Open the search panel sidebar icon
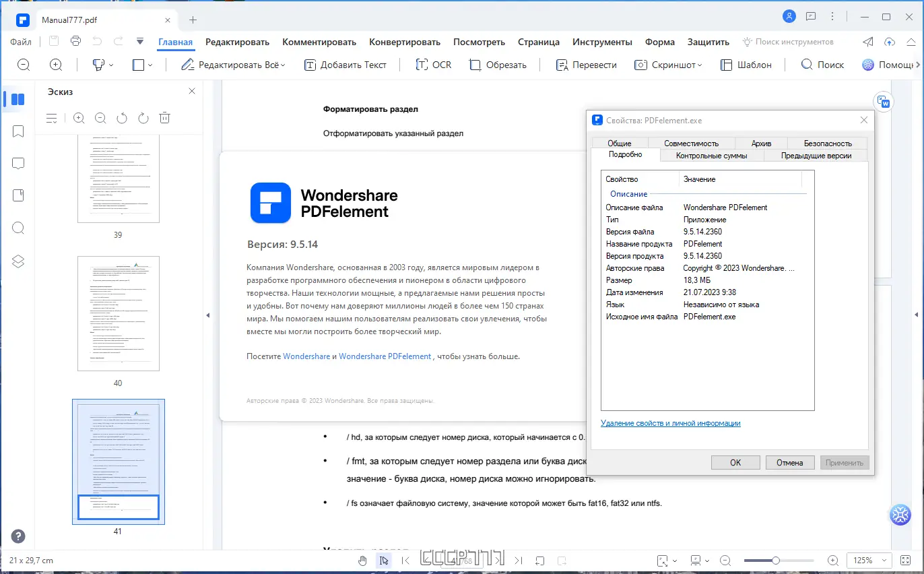Screen dimensions: 924x574 pos(18,228)
